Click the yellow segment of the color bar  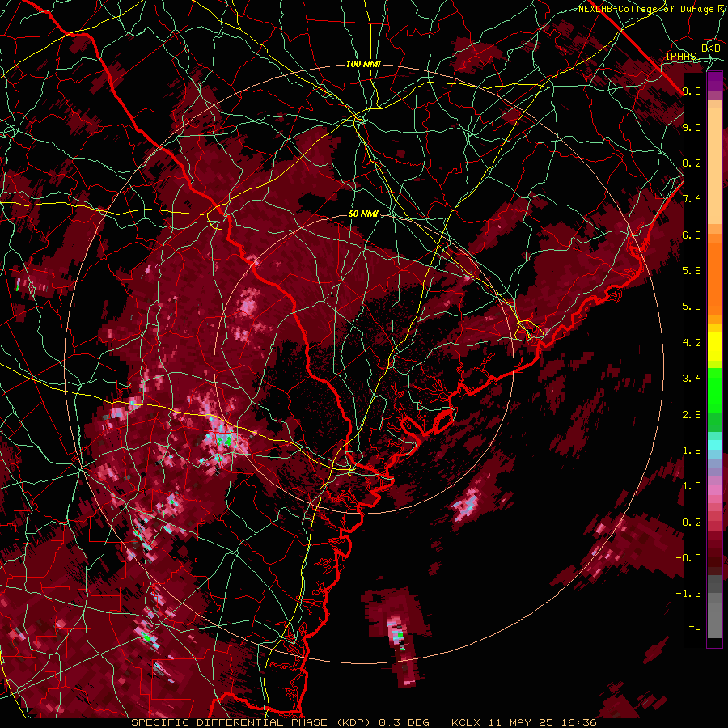tap(714, 345)
